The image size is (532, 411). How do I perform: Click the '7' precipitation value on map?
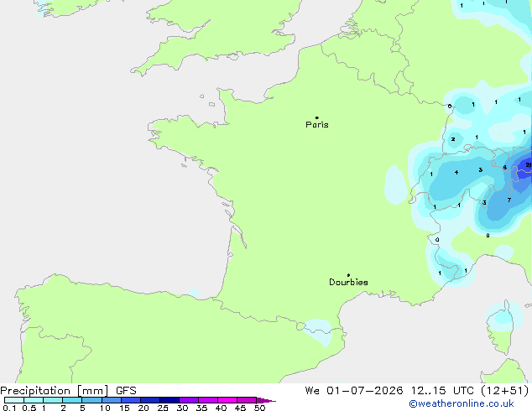[x=509, y=200]
